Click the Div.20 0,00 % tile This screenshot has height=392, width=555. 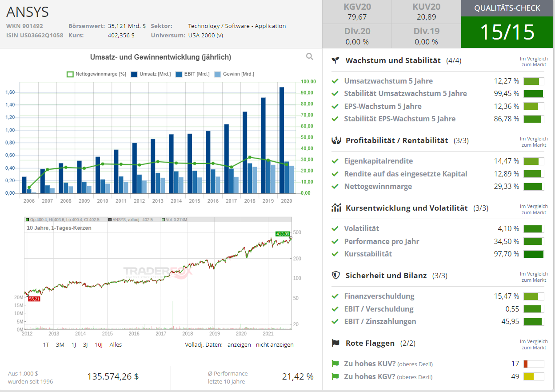tap(357, 36)
